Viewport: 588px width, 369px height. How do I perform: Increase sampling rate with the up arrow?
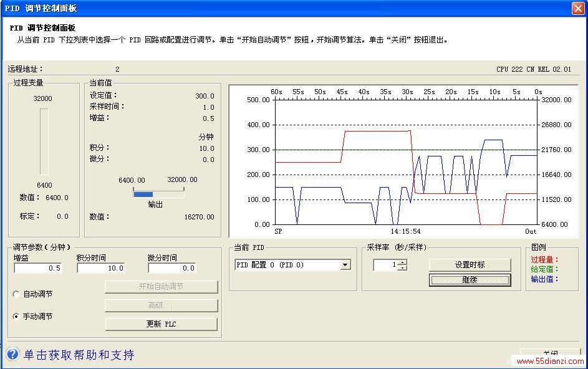402,262
